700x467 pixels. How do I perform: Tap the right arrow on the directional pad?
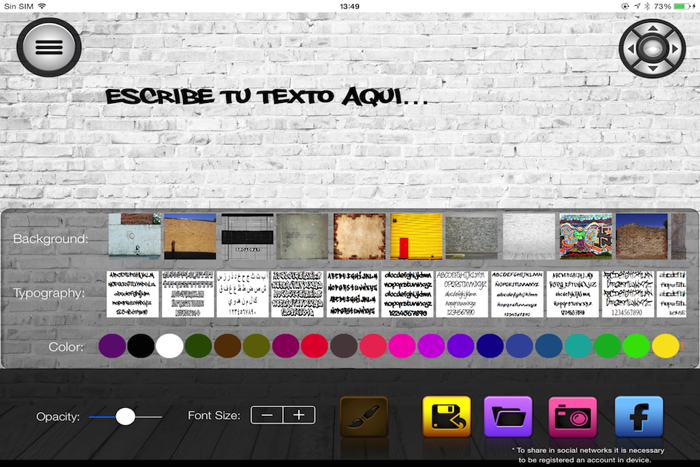pos(674,49)
